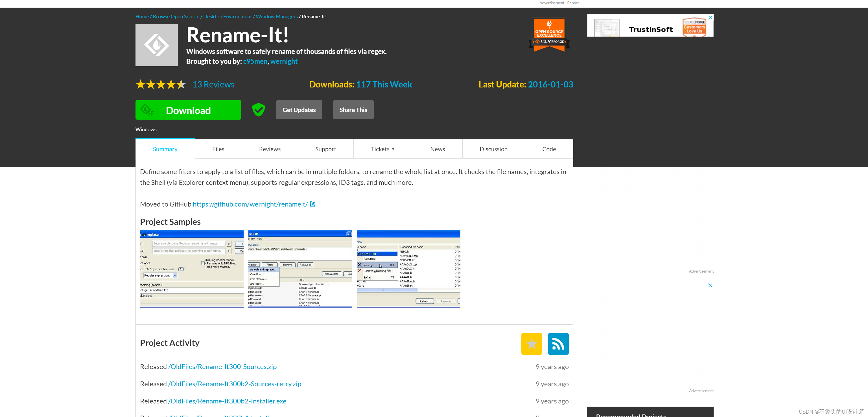Viewport: 868px width, 417px height.
Task: Open the blue RSS feed icon
Action: [558, 344]
